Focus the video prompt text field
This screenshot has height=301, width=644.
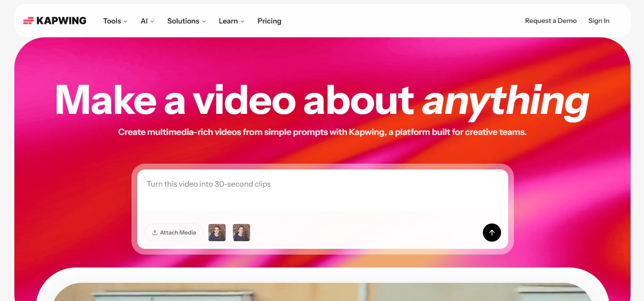coord(322,191)
